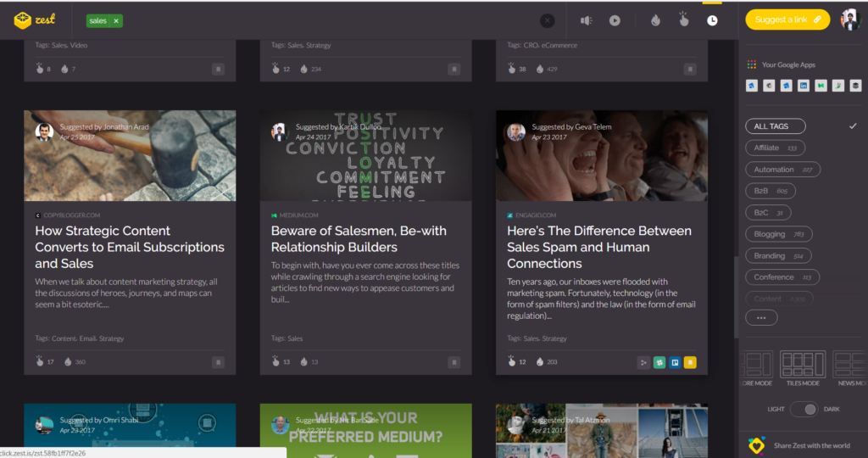Toggle the ALL TAGS checkmark
The image size is (868, 458).
coord(853,126)
